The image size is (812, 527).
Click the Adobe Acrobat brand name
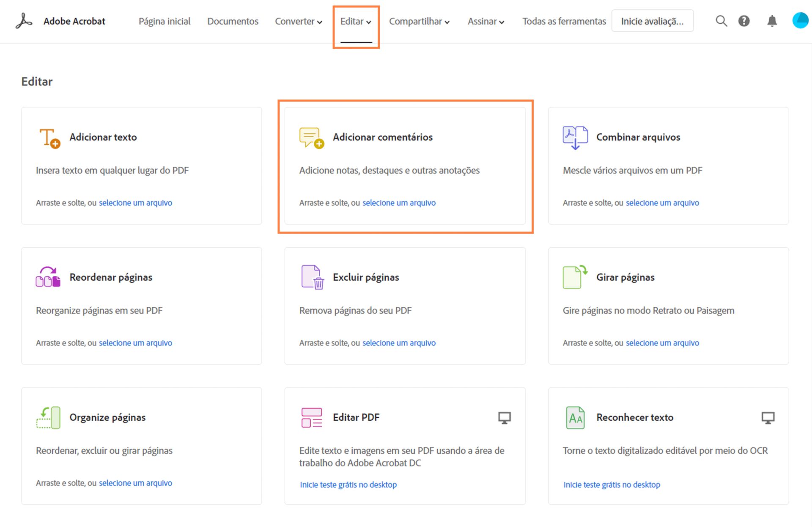coord(74,21)
